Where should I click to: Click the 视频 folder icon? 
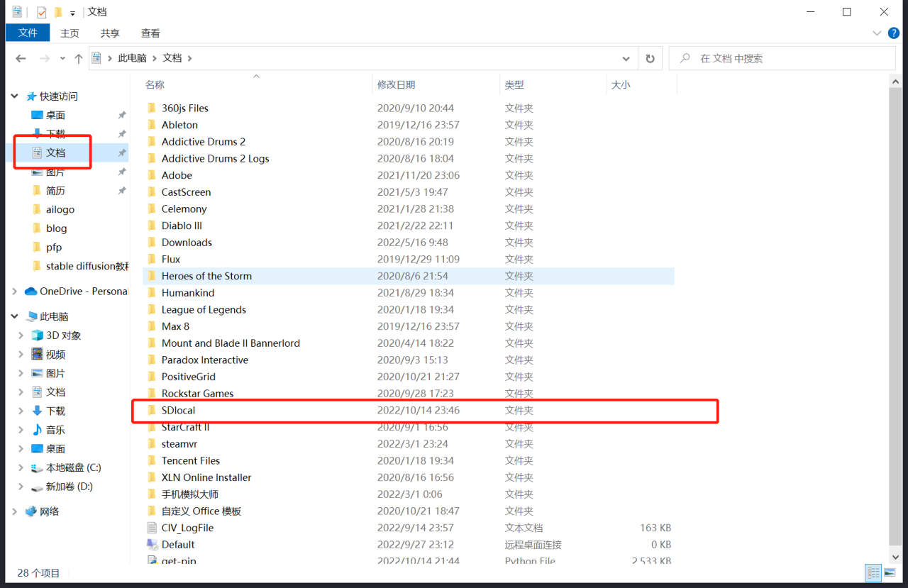pos(38,355)
